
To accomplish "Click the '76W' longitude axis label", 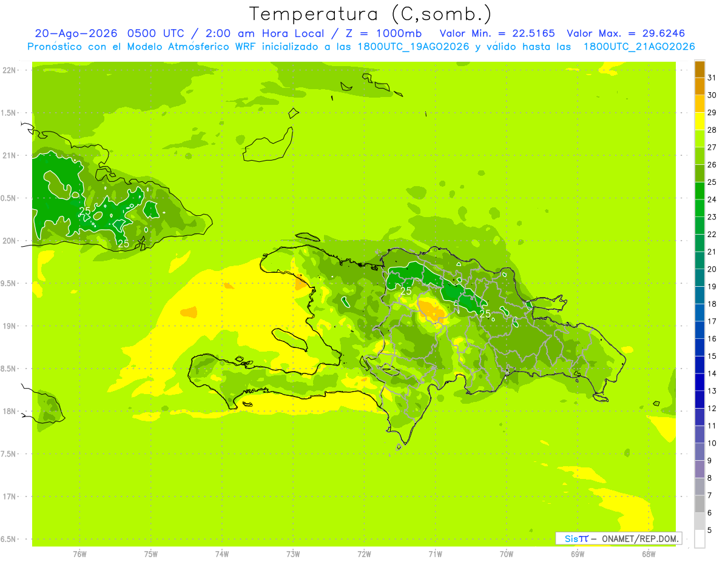I will click(x=79, y=554).
